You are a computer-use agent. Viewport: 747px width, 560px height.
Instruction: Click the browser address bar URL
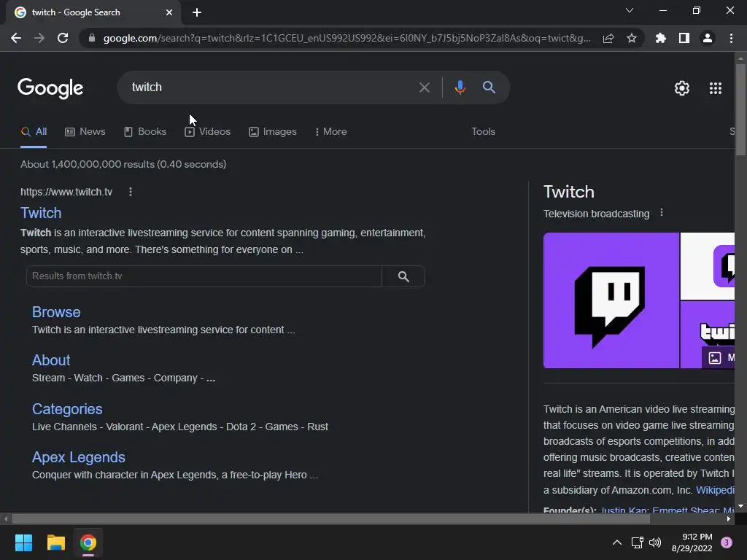pos(347,38)
